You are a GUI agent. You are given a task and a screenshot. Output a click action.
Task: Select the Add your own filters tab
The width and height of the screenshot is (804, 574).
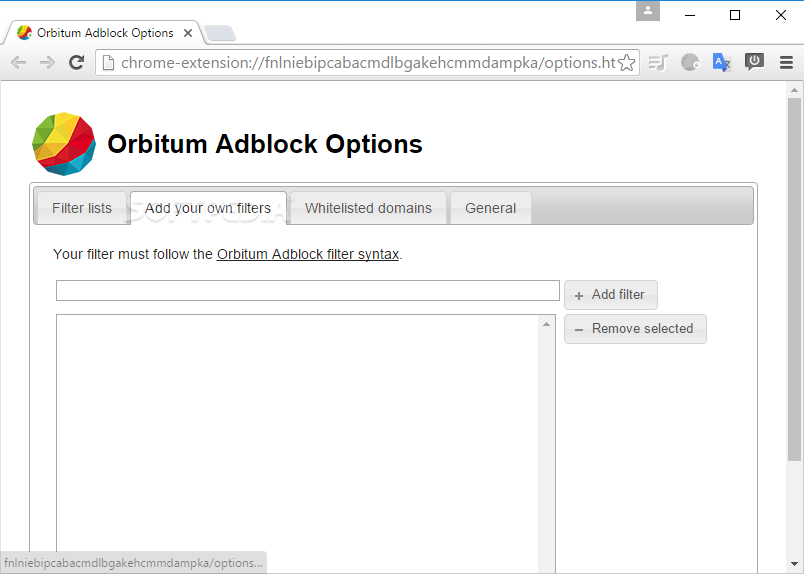click(x=208, y=208)
